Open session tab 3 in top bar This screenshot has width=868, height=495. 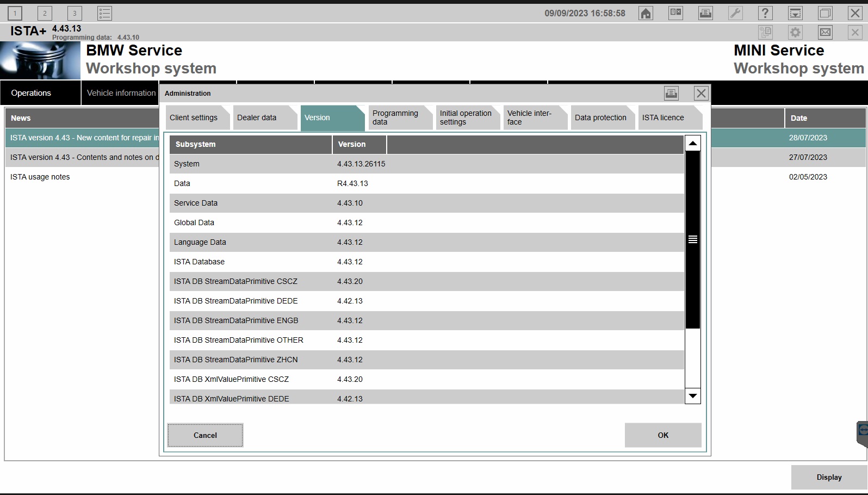click(75, 13)
